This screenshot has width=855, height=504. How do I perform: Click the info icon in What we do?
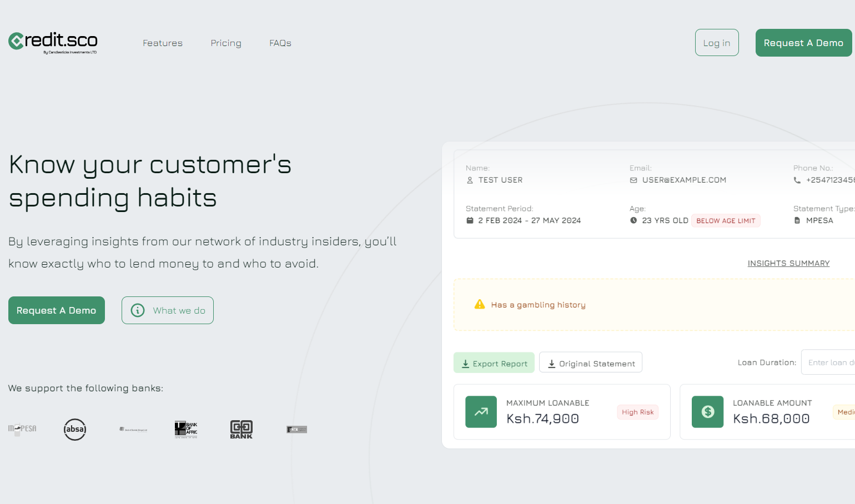pos(138,310)
